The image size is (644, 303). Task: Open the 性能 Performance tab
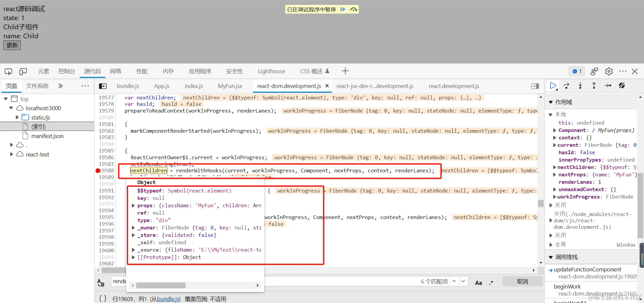[x=142, y=71]
